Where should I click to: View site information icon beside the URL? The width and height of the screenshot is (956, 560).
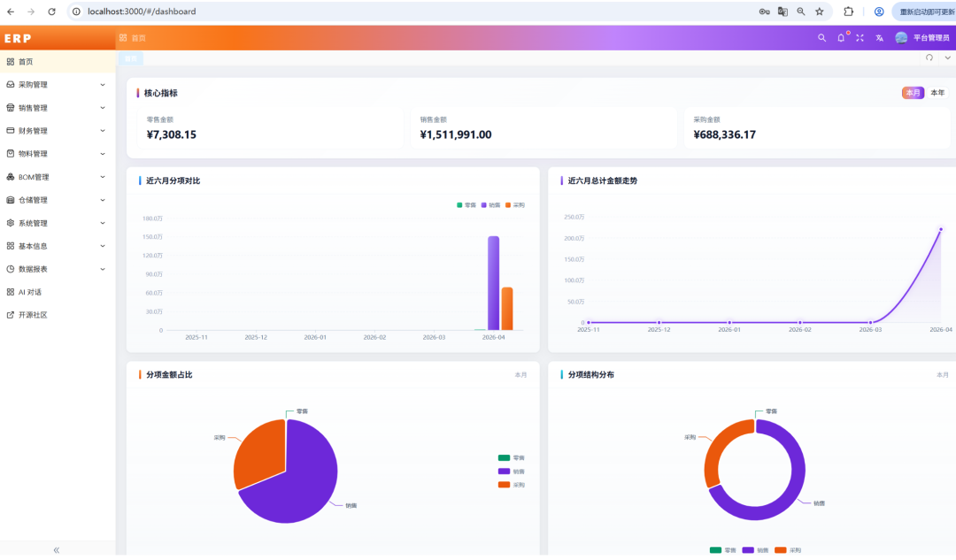click(76, 12)
